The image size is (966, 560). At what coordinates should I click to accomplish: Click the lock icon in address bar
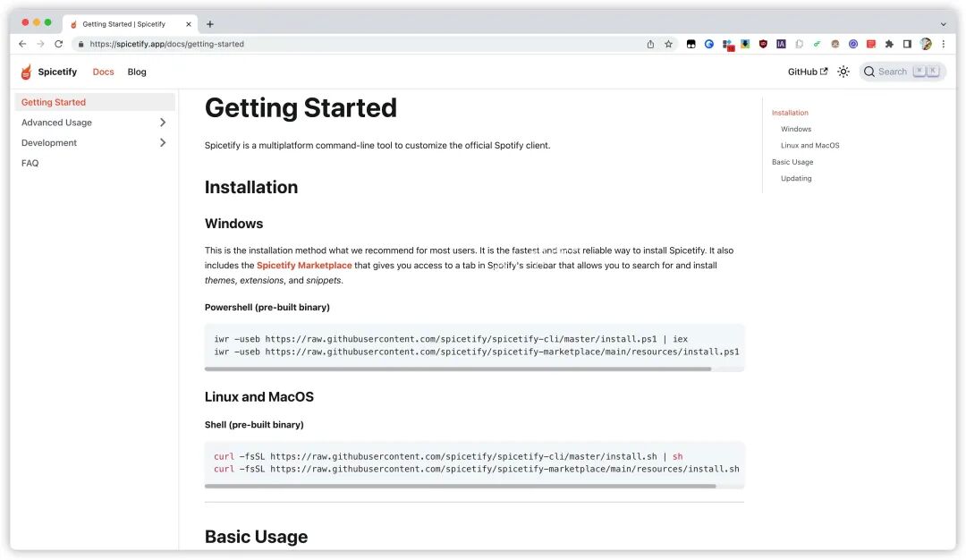click(x=80, y=45)
